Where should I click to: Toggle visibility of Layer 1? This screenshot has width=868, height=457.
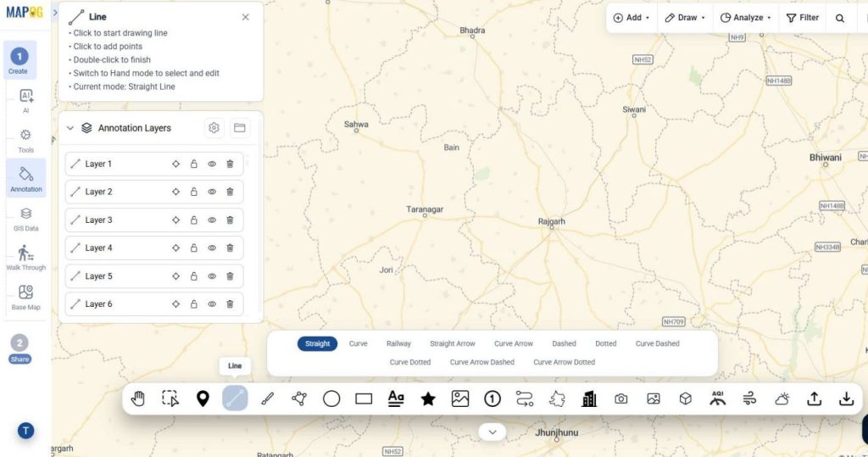click(211, 164)
